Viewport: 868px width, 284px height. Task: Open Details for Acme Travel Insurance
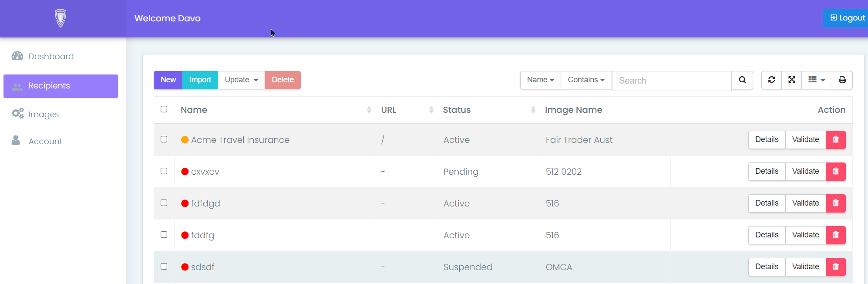pos(767,140)
